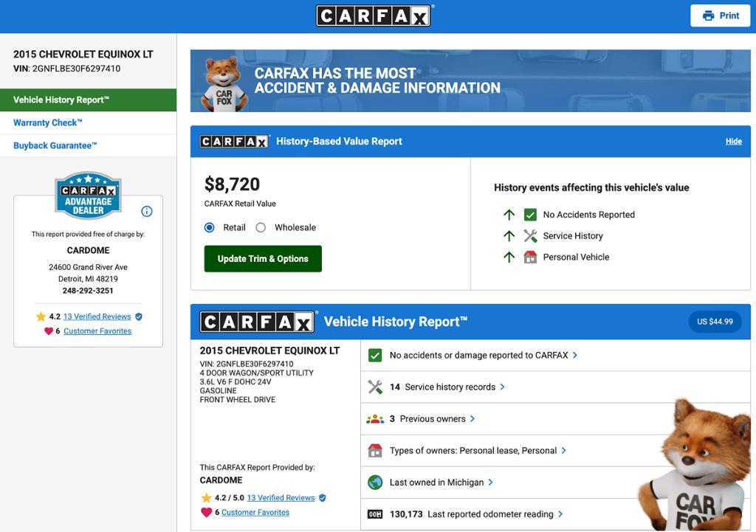The height and width of the screenshot is (532, 756).
Task: Expand No accidents or damage reported chevron
Action: pyautogui.click(x=574, y=355)
